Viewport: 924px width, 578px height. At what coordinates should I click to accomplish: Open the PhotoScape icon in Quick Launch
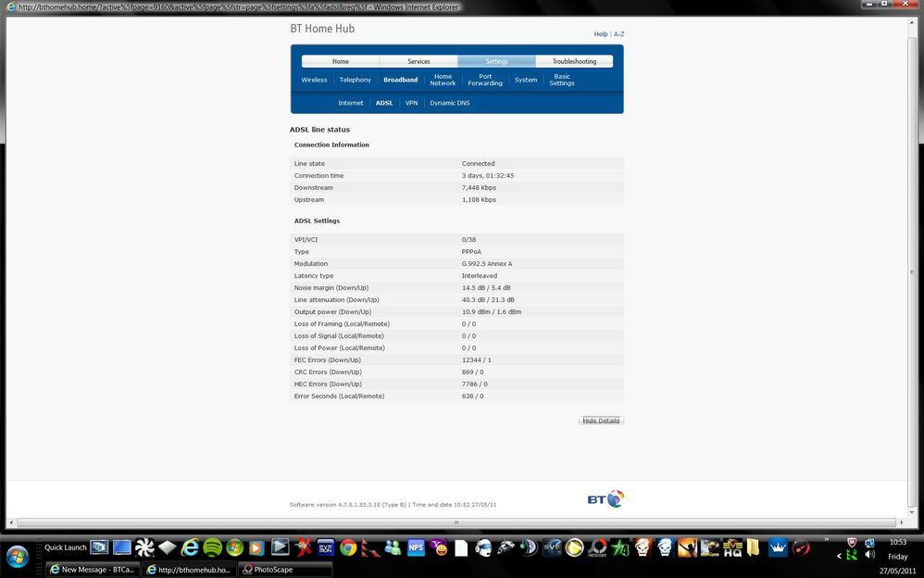[x=597, y=548]
